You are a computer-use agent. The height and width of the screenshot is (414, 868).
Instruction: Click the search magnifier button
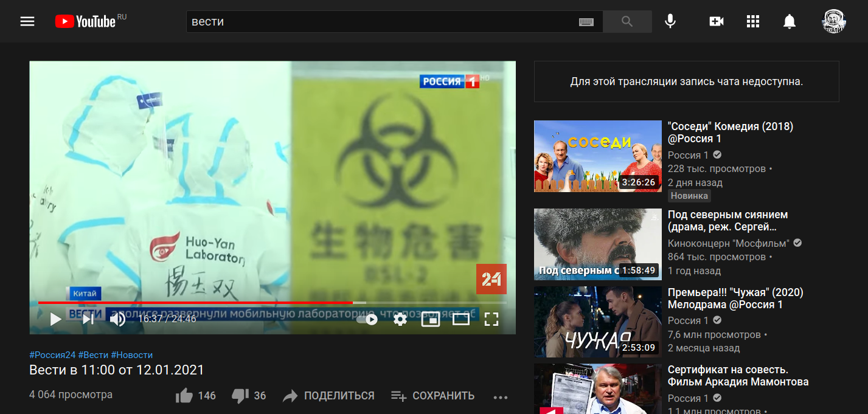pyautogui.click(x=627, y=22)
